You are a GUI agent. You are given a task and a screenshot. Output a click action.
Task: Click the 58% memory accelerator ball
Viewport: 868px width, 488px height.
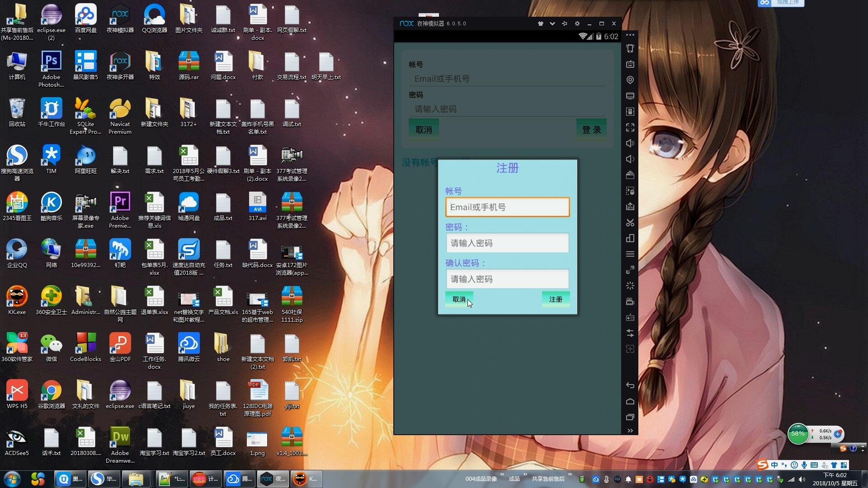pyautogui.click(x=798, y=434)
